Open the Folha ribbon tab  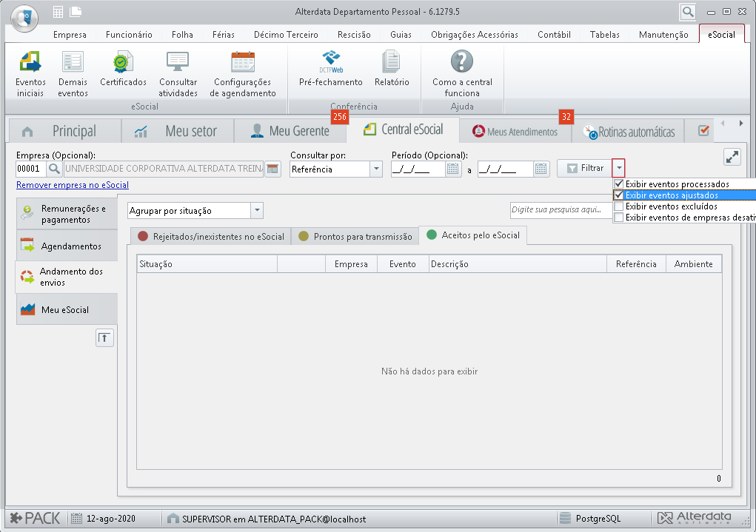coord(182,35)
